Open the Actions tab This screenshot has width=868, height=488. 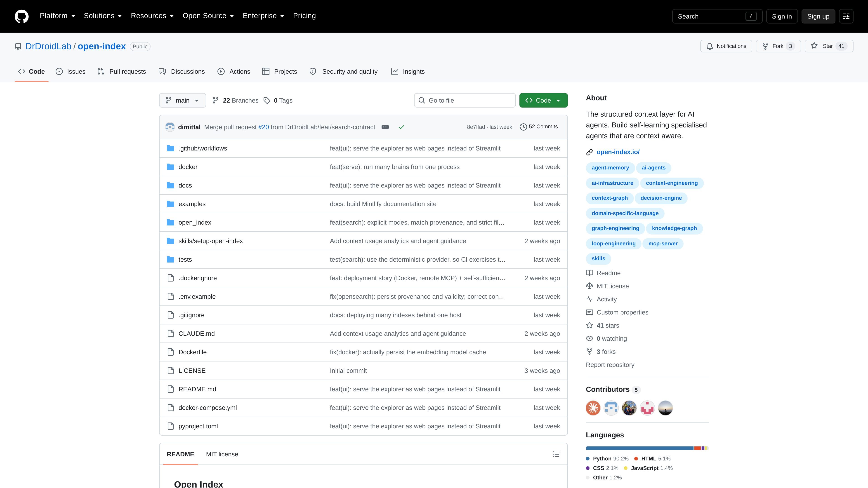[x=234, y=71]
